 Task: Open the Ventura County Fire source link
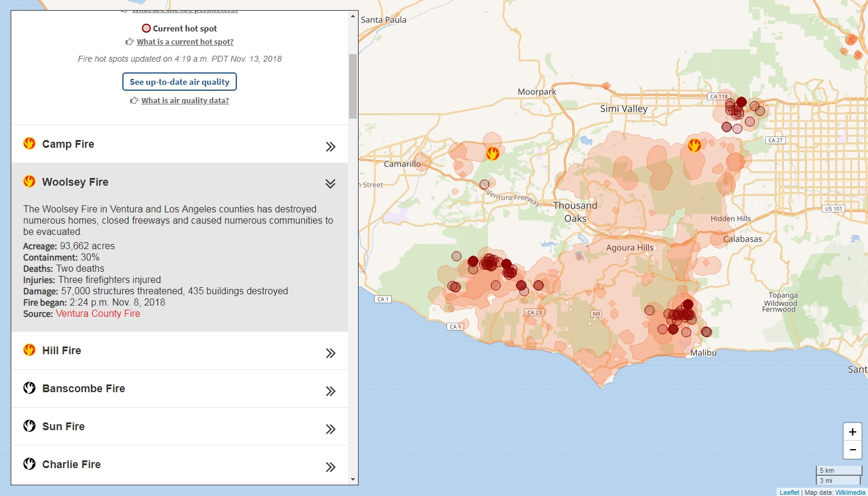click(98, 313)
